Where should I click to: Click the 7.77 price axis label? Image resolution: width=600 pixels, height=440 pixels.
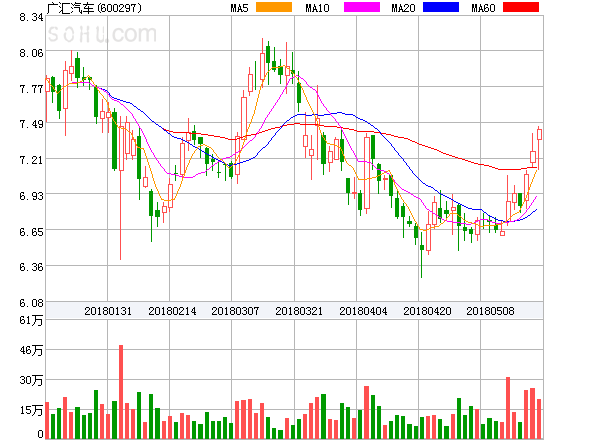click(31, 89)
